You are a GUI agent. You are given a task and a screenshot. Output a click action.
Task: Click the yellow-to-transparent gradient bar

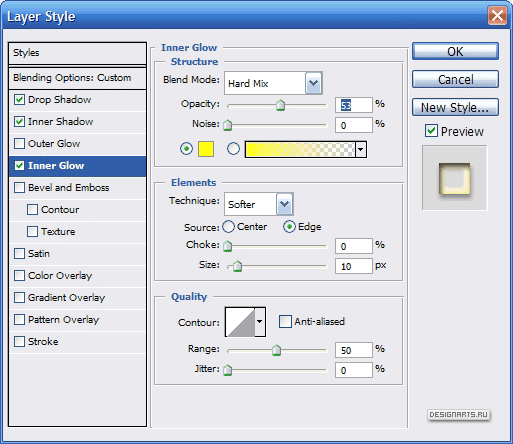pos(300,149)
